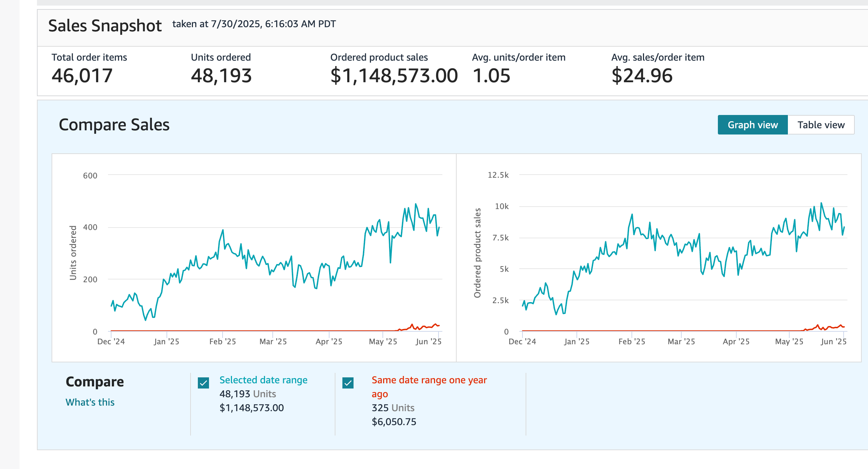
Task: Click Avg. units/order item value 1.05
Action: (x=491, y=76)
